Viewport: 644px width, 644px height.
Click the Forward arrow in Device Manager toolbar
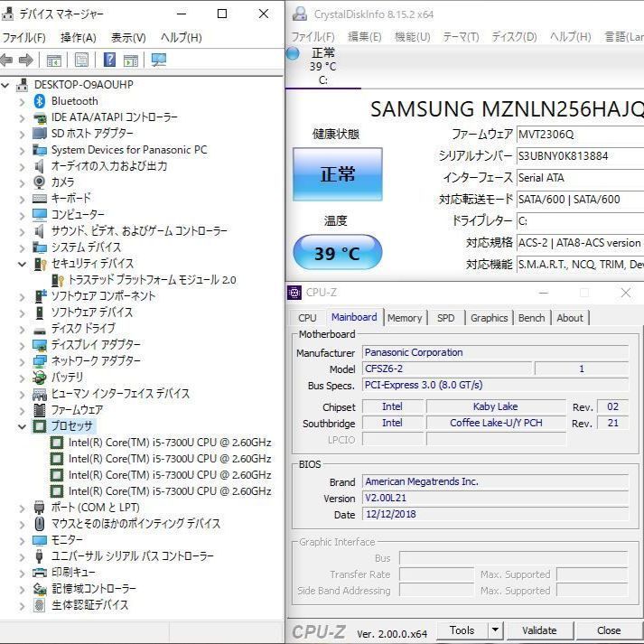point(26,61)
